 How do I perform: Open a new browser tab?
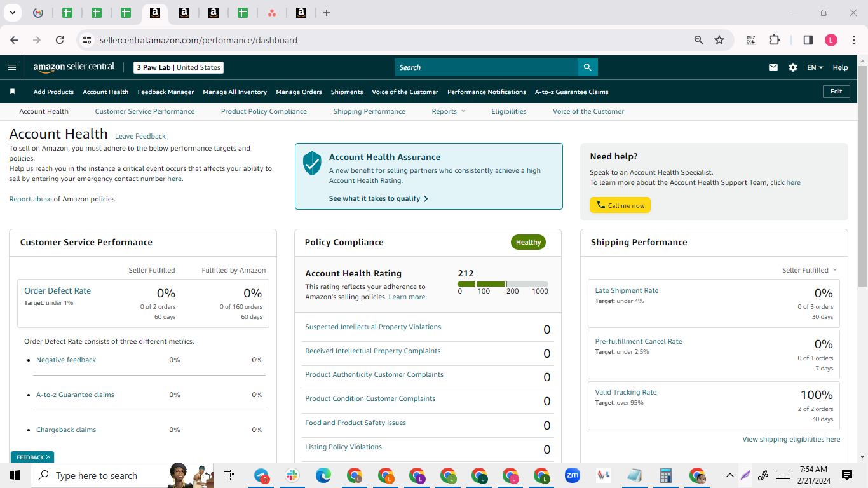(x=327, y=13)
